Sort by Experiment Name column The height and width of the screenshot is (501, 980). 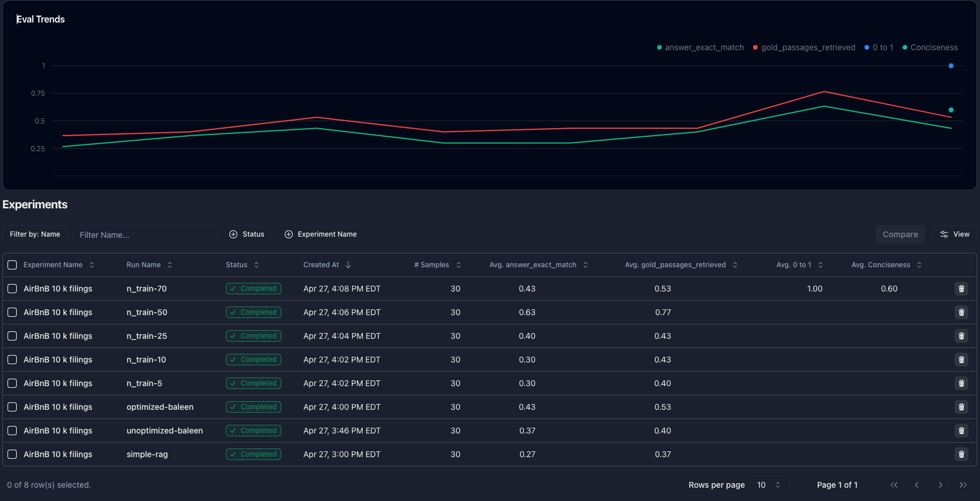click(59, 265)
